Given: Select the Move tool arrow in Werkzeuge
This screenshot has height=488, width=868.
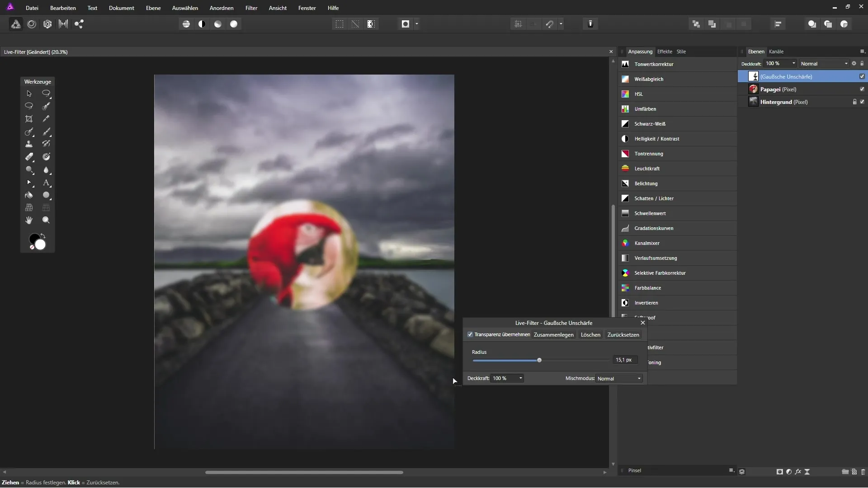Looking at the screenshot, I should [29, 94].
